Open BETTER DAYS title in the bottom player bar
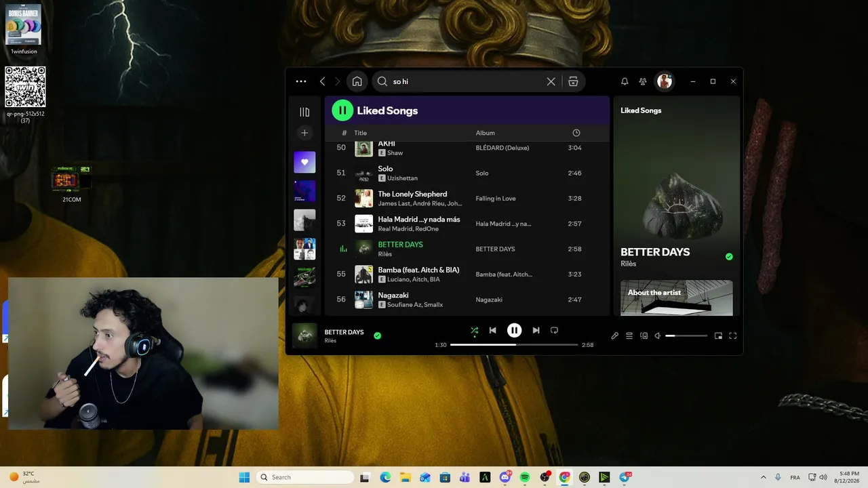The height and width of the screenshot is (488, 868). coord(344,332)
